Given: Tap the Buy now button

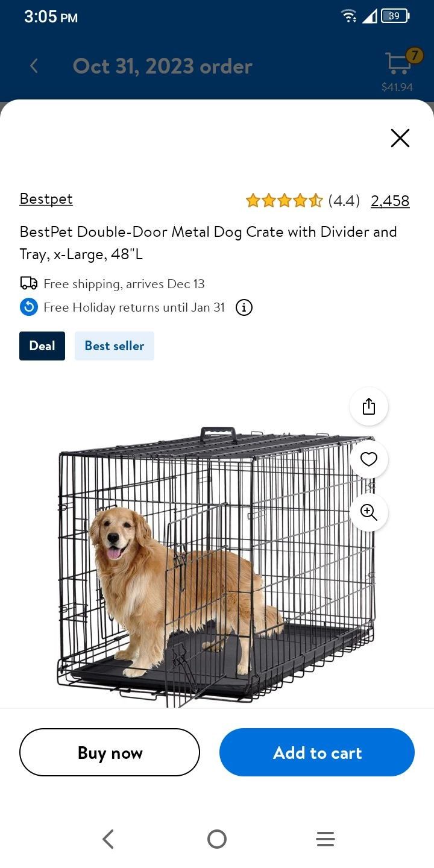Looking at the screenshot, I should point(110,752).
